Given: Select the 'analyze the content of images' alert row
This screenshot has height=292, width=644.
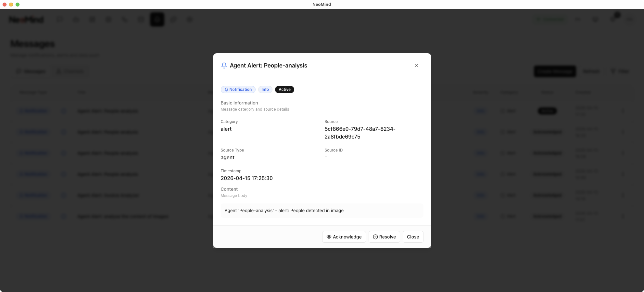Looking at the screenshot, I should 123,216.
